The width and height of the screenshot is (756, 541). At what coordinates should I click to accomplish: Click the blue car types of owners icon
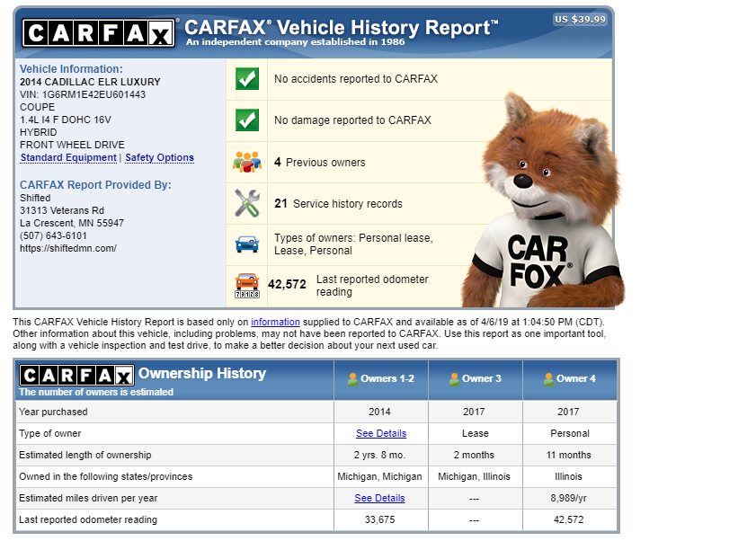tap(247, 244)
